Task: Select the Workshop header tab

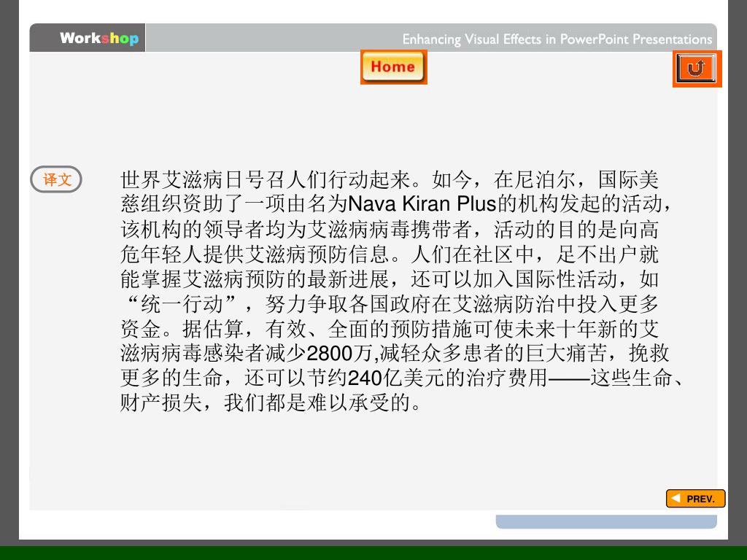Action: (88, 38)
